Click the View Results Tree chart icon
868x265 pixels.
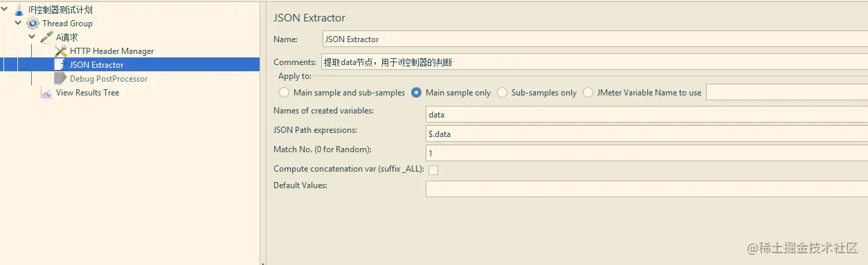click(46, 93)
